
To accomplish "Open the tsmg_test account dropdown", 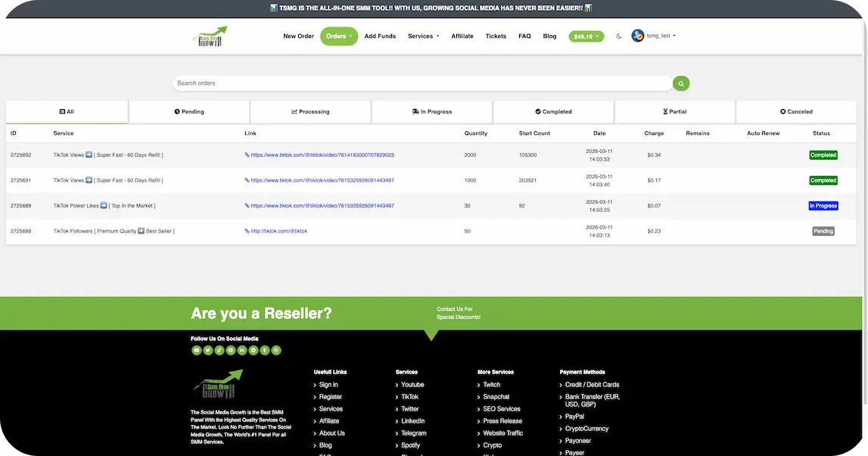I will point(655,35).
